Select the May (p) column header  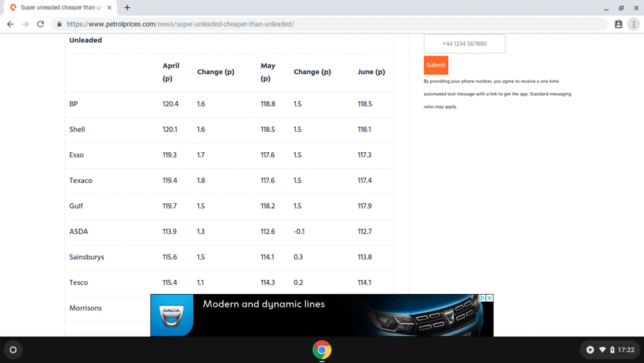click(x=268, y=72)
